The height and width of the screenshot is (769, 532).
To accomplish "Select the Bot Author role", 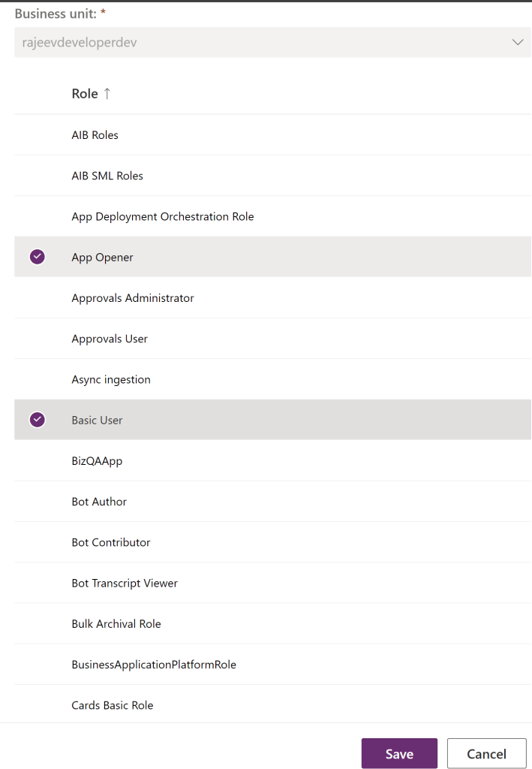I will coord(99,502).
